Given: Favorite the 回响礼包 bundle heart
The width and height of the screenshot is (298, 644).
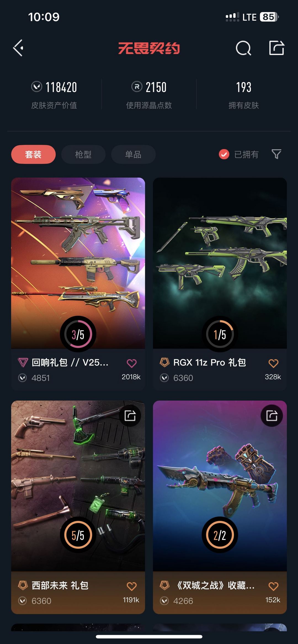Looking at the screenshot, I should coord(132,363).
